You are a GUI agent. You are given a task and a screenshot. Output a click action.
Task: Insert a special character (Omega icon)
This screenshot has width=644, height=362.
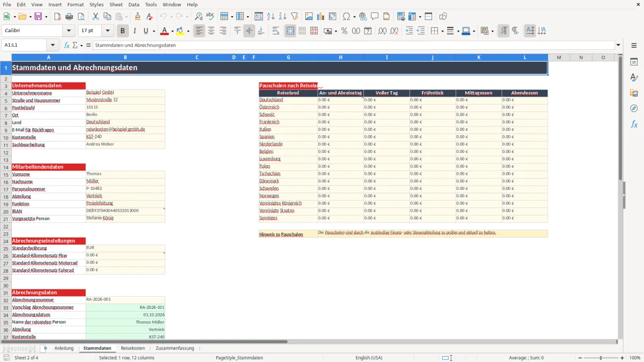pyautogui.click(x=346, y=17)
